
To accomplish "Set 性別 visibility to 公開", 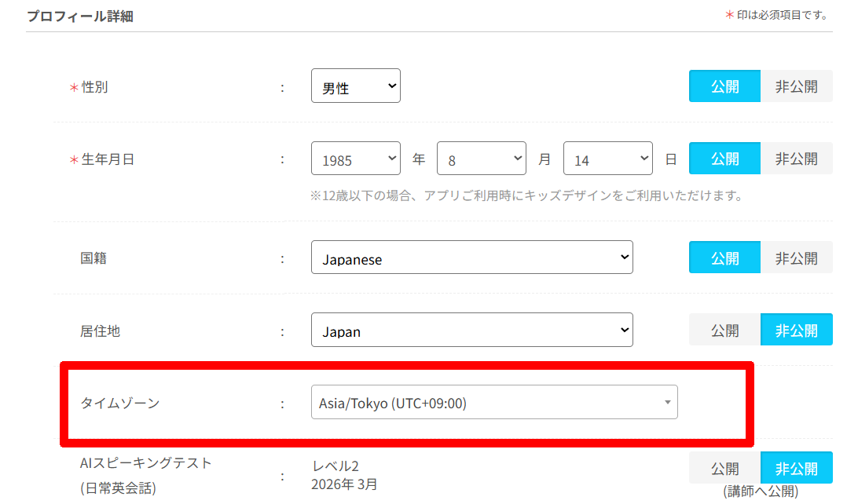I will coord(724,86).
